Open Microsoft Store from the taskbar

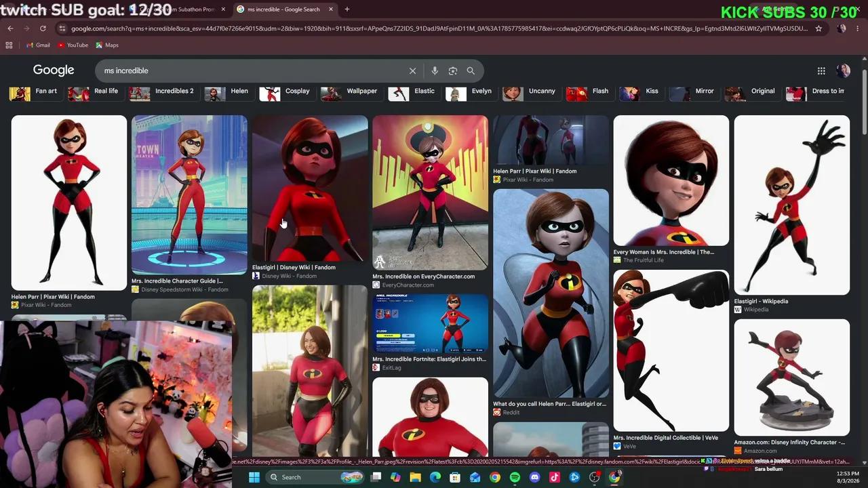tap(456, 477)
